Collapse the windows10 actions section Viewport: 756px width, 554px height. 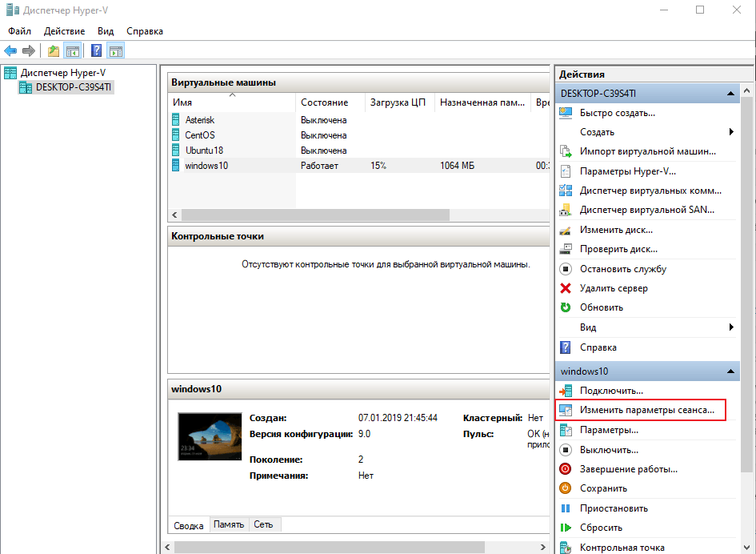point(730,371)
